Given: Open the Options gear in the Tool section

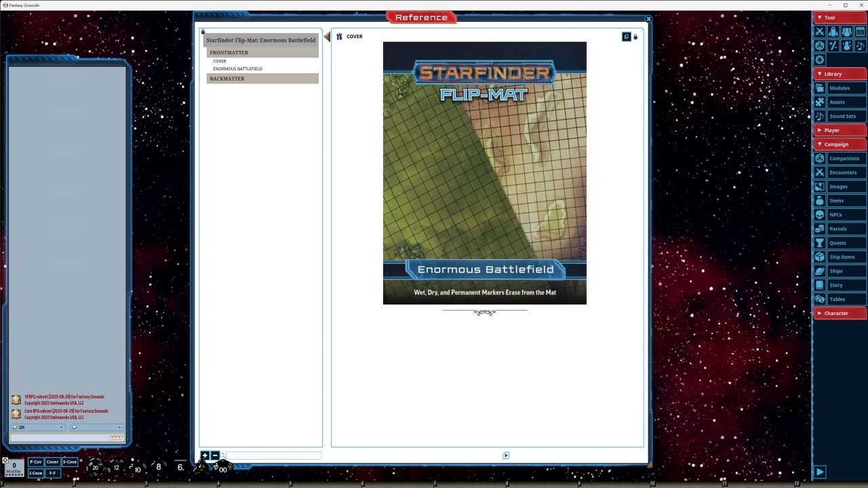Looking at the screenshot, I should point(820,59).
